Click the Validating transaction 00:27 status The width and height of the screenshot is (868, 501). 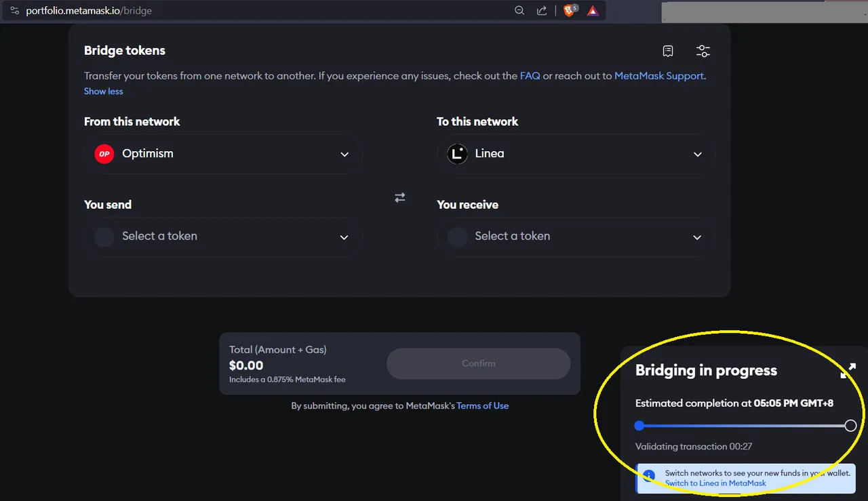(x=694, y=447)
